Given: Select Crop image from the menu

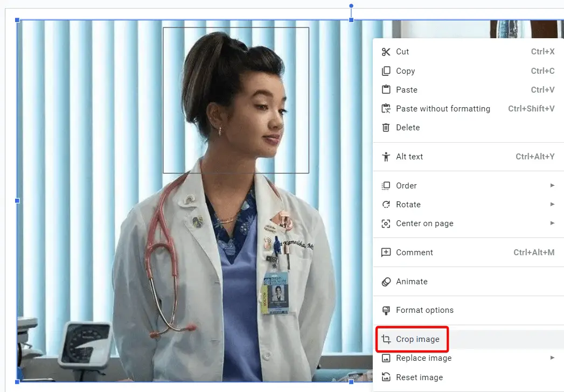Looking at the screenshot, I should click(x=468, y=339).
